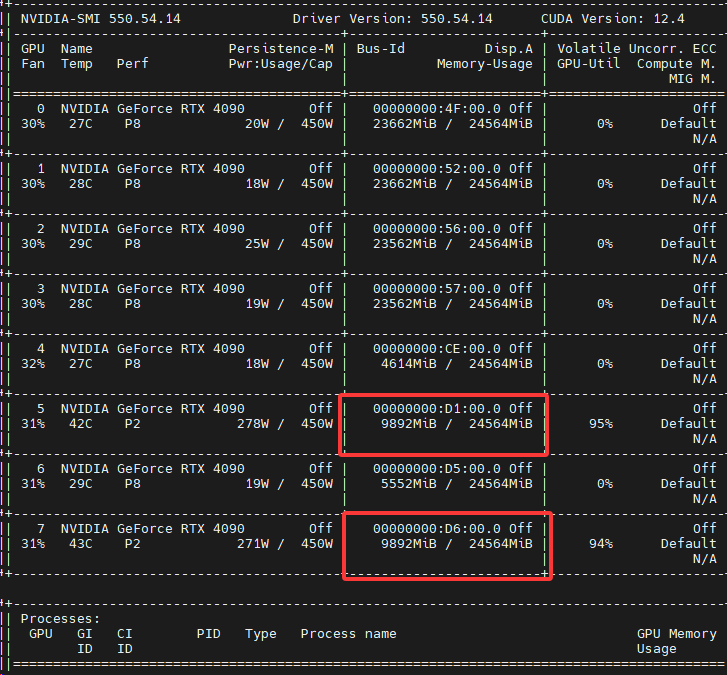Click the 278W power usage value
The height and width of the screenshot is (675, 727).
(253, 424)
